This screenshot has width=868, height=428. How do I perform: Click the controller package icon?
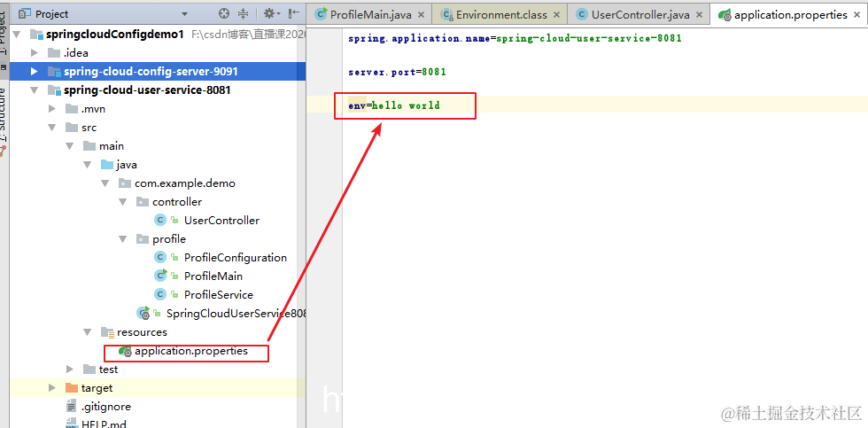(x=143, y=201)
